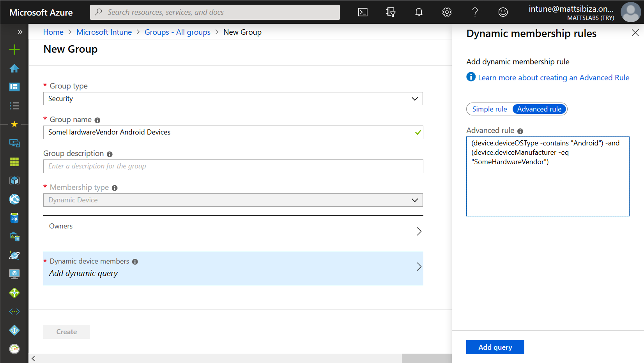Open SQL databases in the sidebar
Image resolution: width=644 pixels, height=363 pixels.
tap(14, 218)
